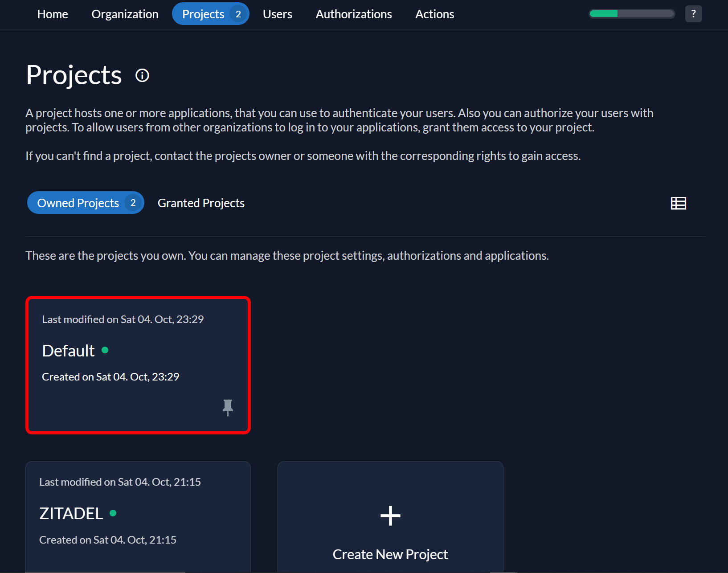Image resolution: width=728 pixels, height=573 pixels.
Task: Click the info icon beside Projects heading
Action: (142, 75)
